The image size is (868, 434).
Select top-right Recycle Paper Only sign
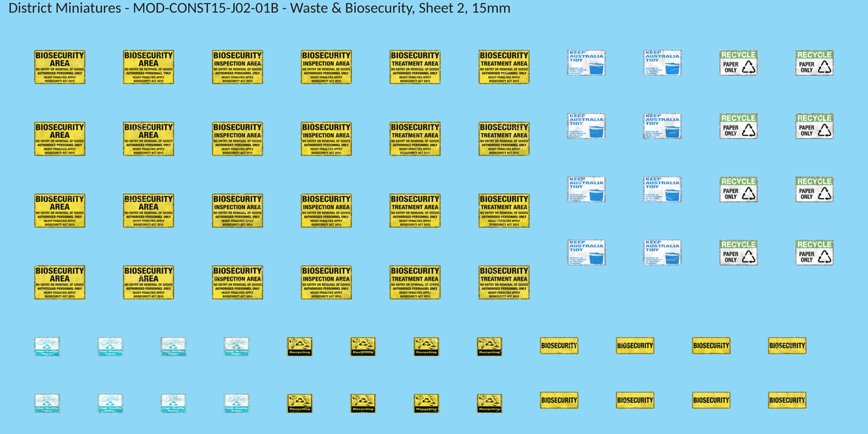[814, 63]
